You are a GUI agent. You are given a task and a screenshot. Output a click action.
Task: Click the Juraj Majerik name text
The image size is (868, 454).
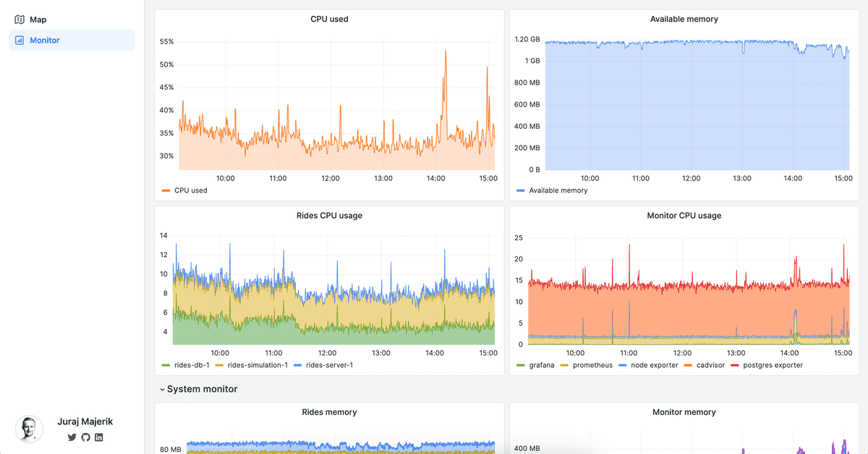coord(85,421)
